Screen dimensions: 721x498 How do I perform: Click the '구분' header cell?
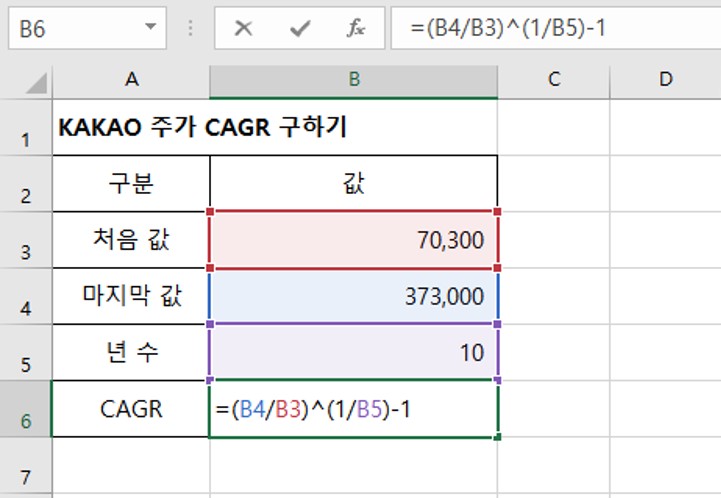pyautogui.click(x=131, y=183)
